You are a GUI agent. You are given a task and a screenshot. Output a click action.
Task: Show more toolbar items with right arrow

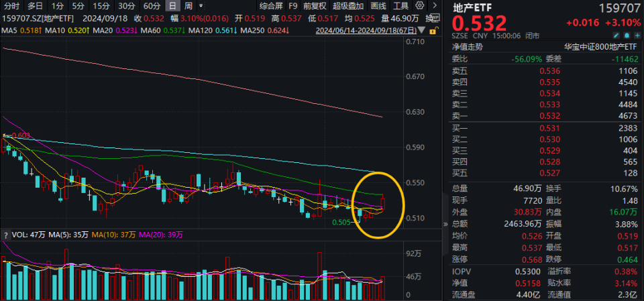point(435,6)
